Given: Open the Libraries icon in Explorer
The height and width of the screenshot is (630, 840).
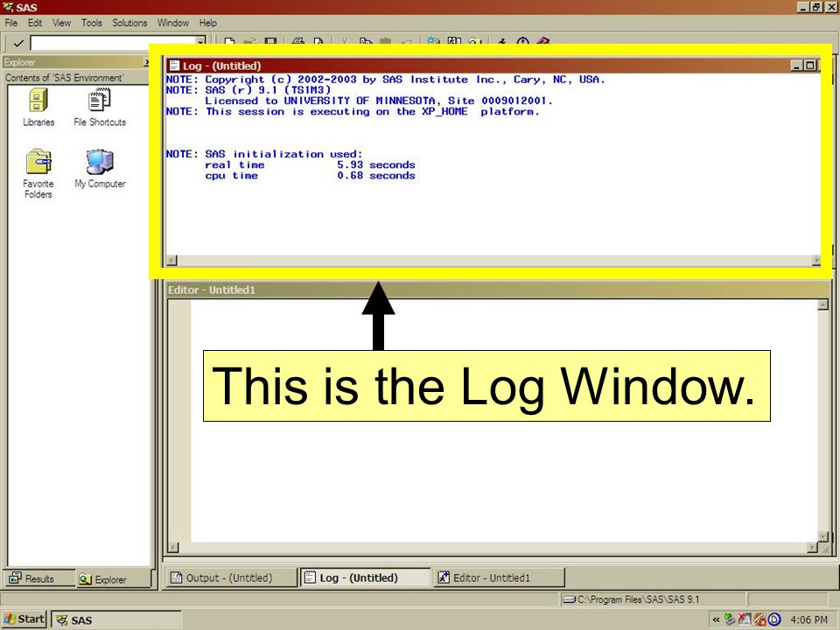Looking at the screenshot, I should (x=38, y=107).
